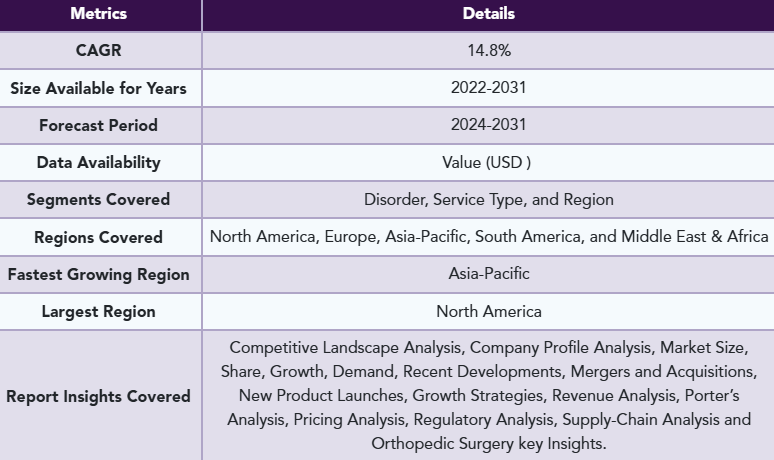774x460 pixels.
Task: Click the 2024-2031 forecast value
Action: pos(488,125)
